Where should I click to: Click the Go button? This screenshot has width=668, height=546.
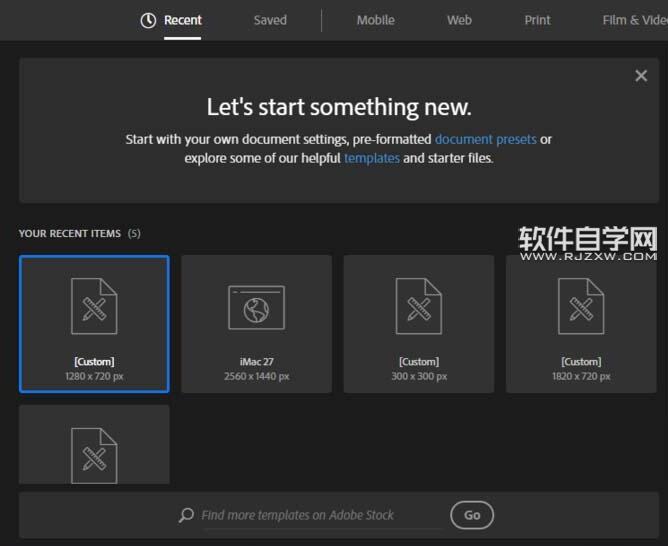click(x=472, y=515)
